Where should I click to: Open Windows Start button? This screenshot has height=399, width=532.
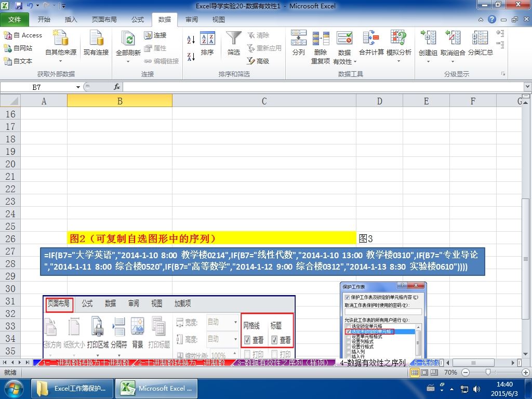(x=14, y=389)
